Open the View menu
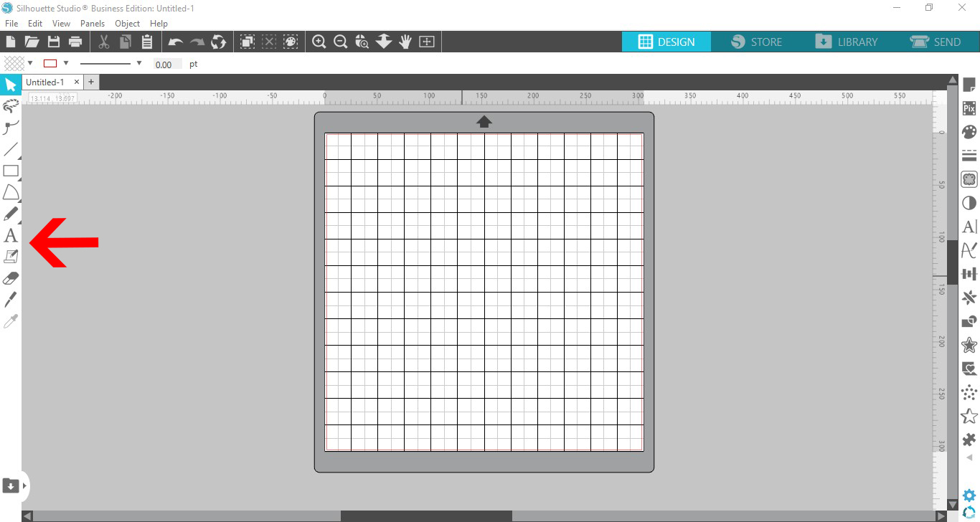Viewport: 980px width, 522px height. (x=61, y=24)
